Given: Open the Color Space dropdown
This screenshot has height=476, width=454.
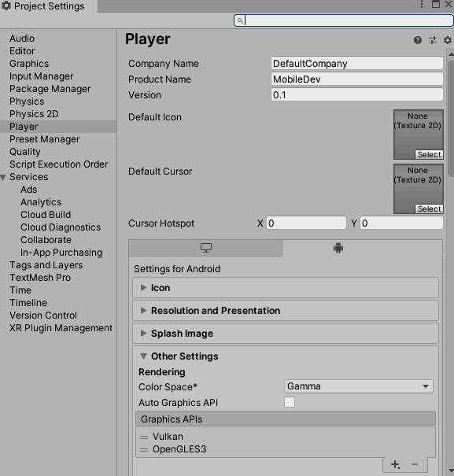Looking at the screenshot, I should coord(358,386).
